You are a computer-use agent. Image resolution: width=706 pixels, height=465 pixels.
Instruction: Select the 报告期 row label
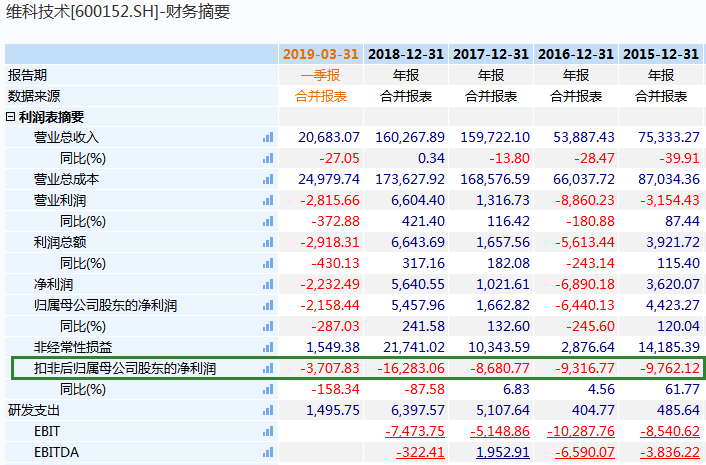click(x=27, y=75)
